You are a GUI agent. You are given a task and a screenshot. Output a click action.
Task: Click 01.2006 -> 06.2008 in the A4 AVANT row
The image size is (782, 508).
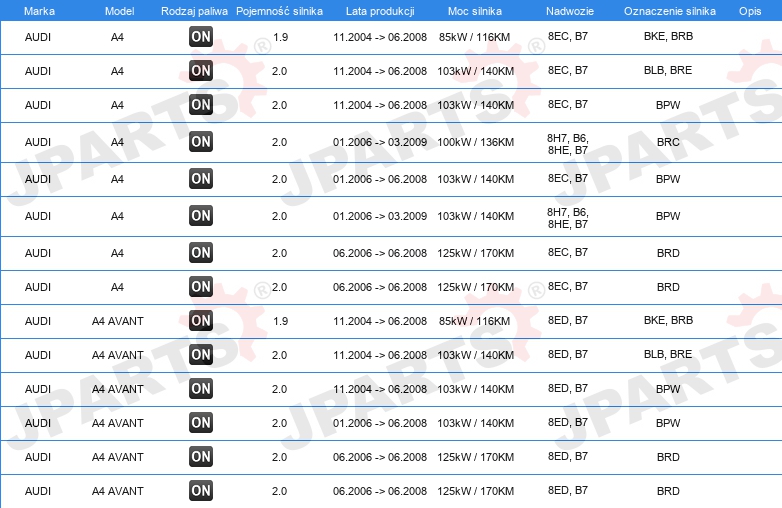380,423
